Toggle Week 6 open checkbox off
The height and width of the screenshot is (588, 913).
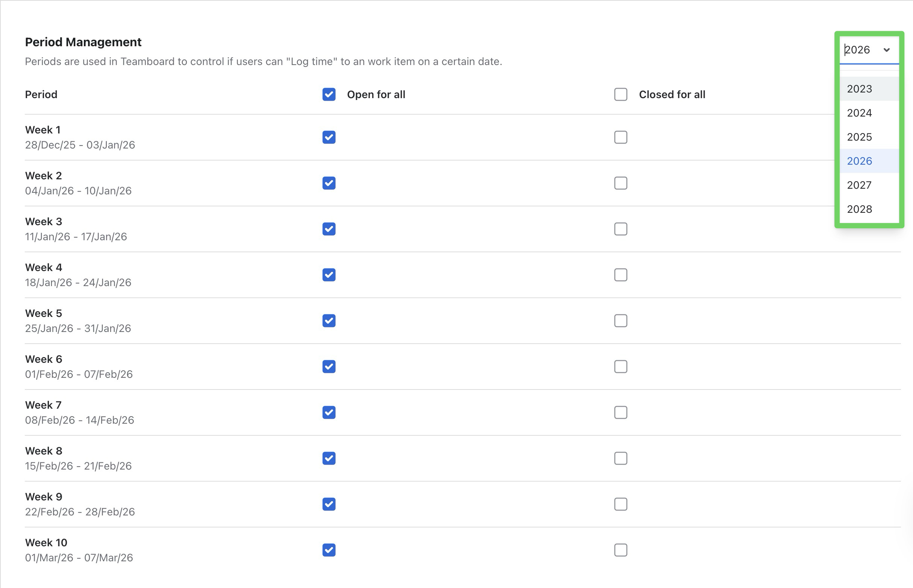tap(329, 366)
